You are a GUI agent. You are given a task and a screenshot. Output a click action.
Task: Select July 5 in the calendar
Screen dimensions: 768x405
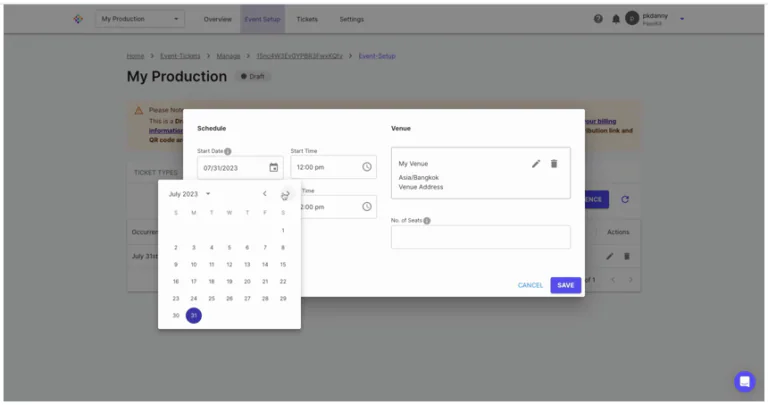pos(229,247)
